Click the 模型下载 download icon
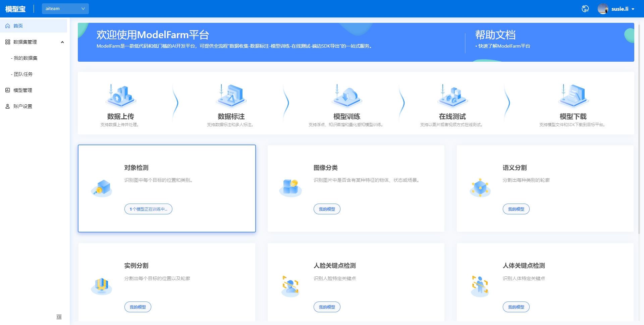This screenshot has width=644, height=325. tap(573, 97)
